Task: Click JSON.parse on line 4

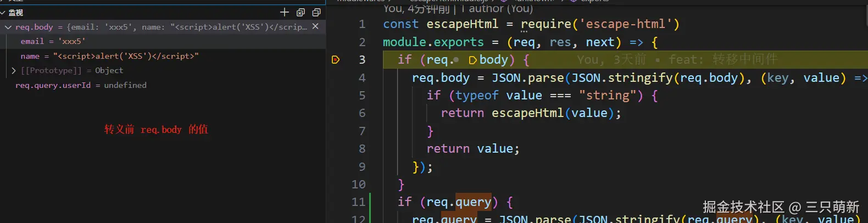Action: pyautogui.click(x=527, y=78)
